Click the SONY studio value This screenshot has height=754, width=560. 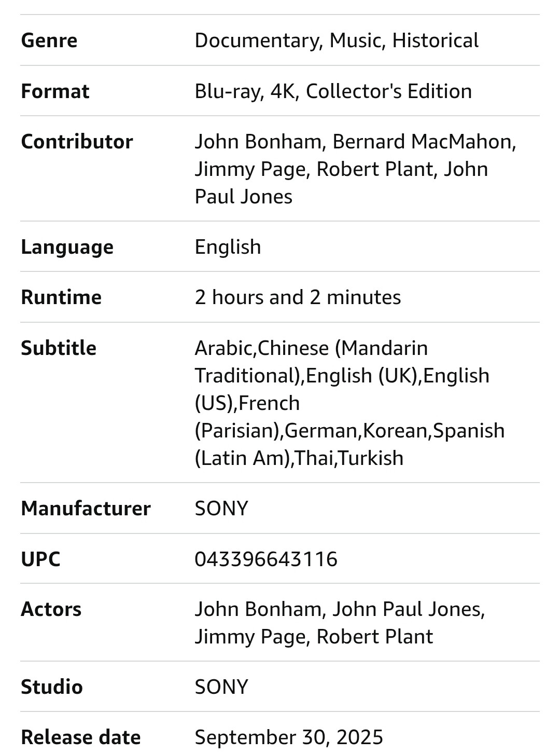[x=221, y=687]
